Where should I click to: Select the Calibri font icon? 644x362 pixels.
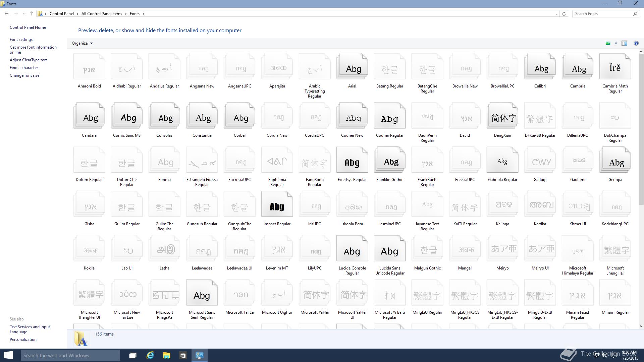click(x=540, y=66)
